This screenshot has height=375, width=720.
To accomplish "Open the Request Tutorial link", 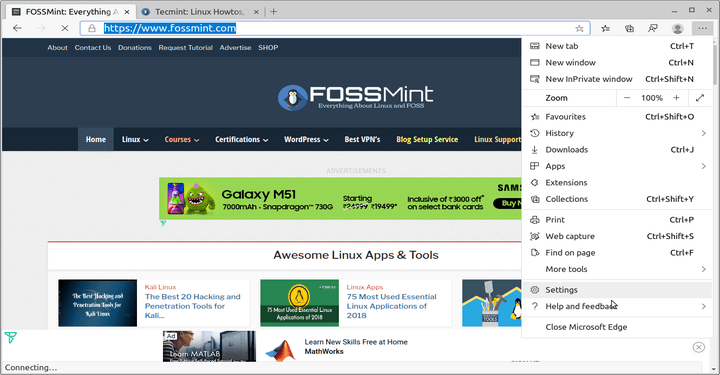I will pos(186,48).
